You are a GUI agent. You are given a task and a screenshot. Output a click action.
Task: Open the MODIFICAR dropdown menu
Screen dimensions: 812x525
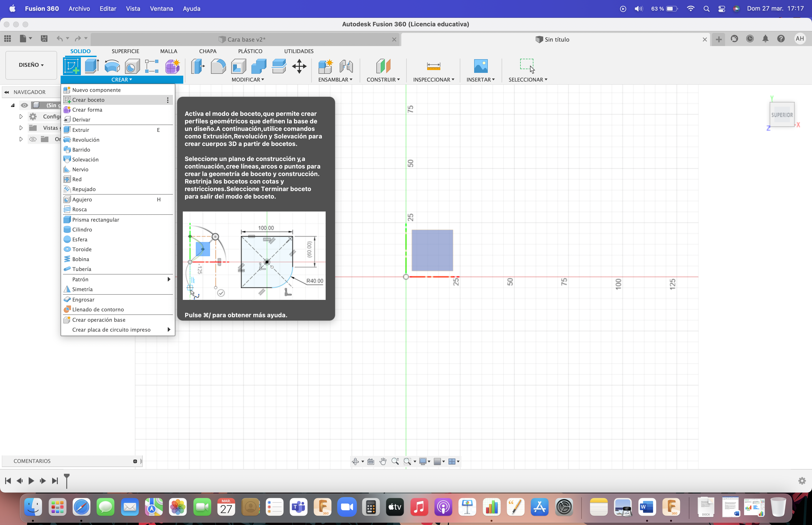coord(248,79)
